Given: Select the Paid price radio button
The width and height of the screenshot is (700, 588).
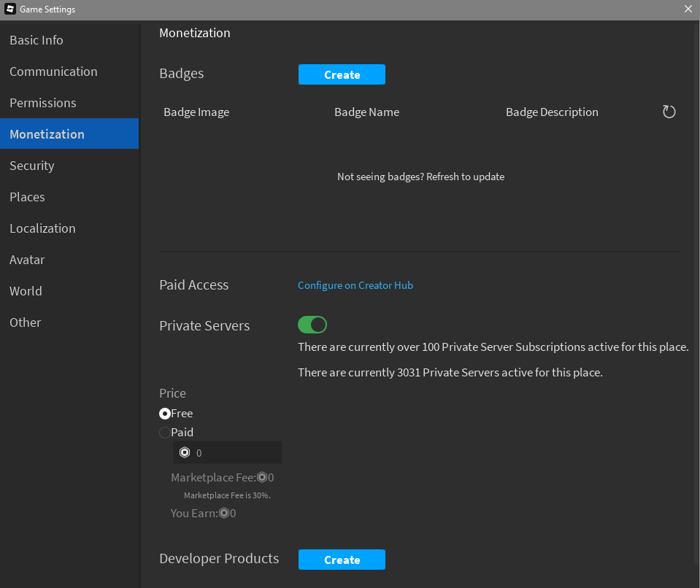Looking at the screenshot, I should [165, 433].
